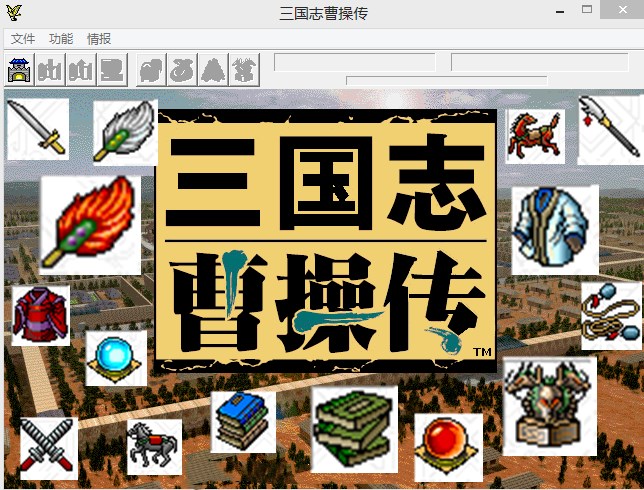Select the red horse icon

[x=535, y=136]
